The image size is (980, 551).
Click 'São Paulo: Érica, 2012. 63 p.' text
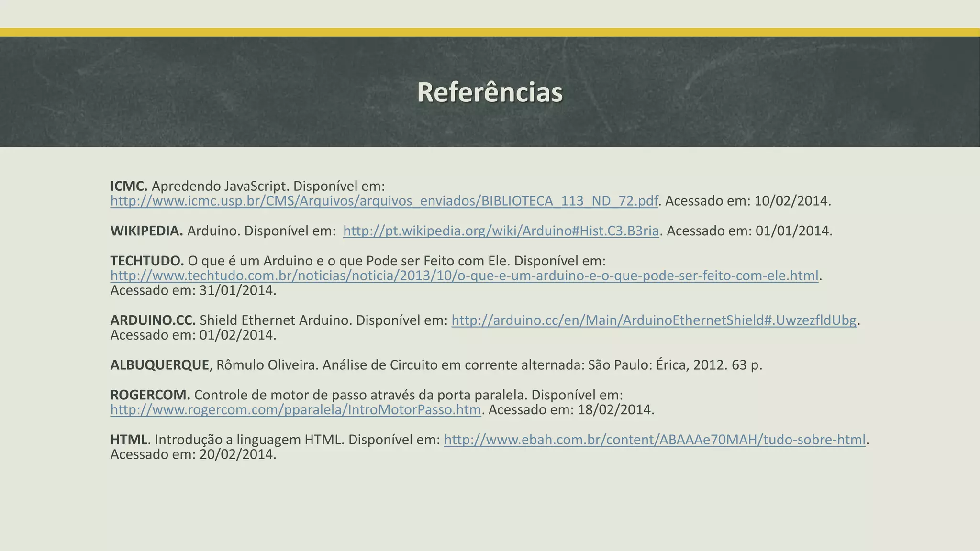pyautogui.click(x=675, y=365)
